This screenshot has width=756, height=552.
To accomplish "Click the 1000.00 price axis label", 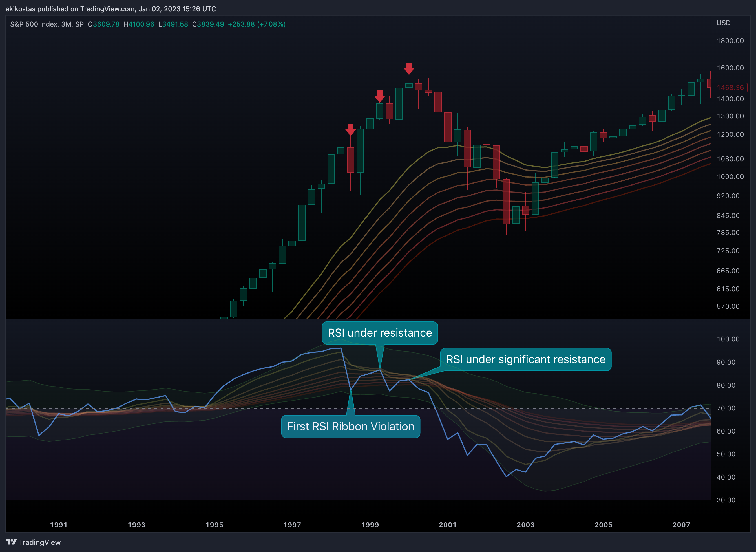I will 730,176.
